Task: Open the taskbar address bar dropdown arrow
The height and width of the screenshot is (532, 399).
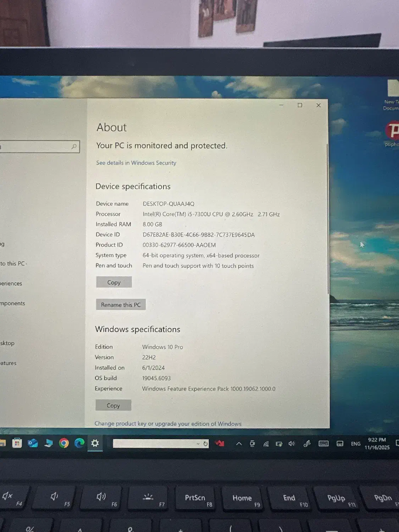Action: pyautogui.click(x=198, y=444)
